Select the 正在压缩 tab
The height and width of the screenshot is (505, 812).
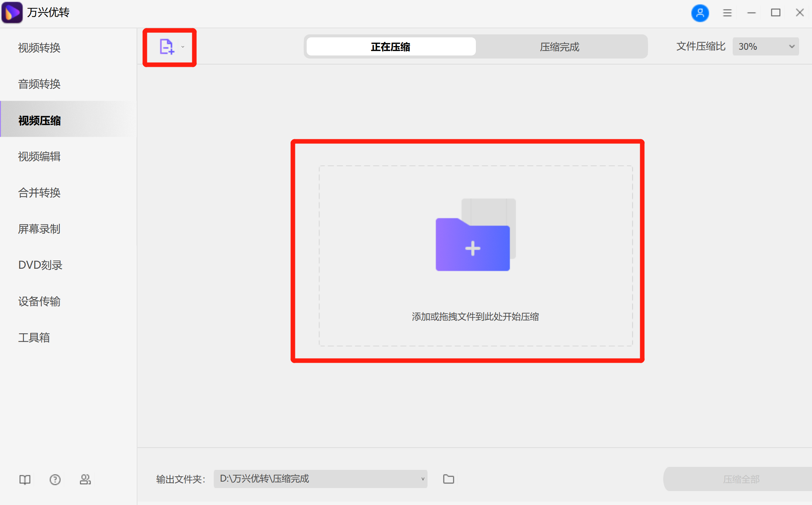(390, 46)
